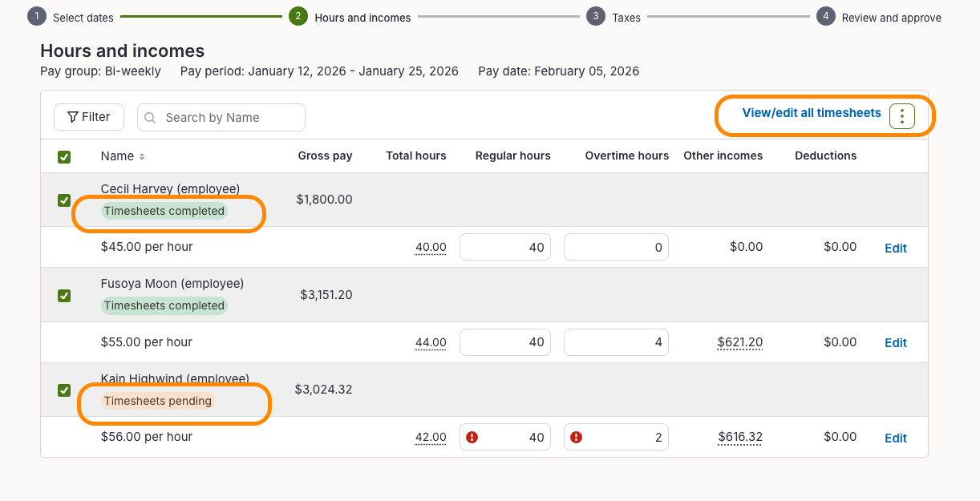This screenshot has height=501, width=980.
Task: Go to step 4 Review and approve
Action: [x=879, y=17]
